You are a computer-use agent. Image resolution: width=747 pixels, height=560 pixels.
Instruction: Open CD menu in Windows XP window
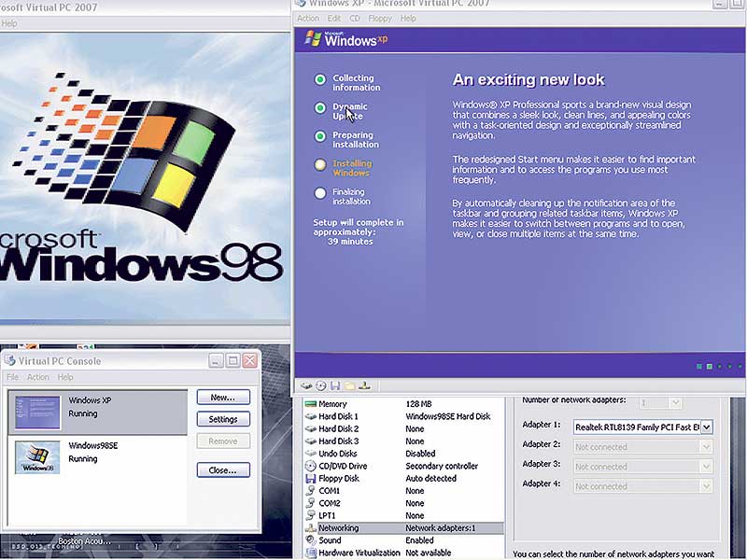(x=355, y=18)
